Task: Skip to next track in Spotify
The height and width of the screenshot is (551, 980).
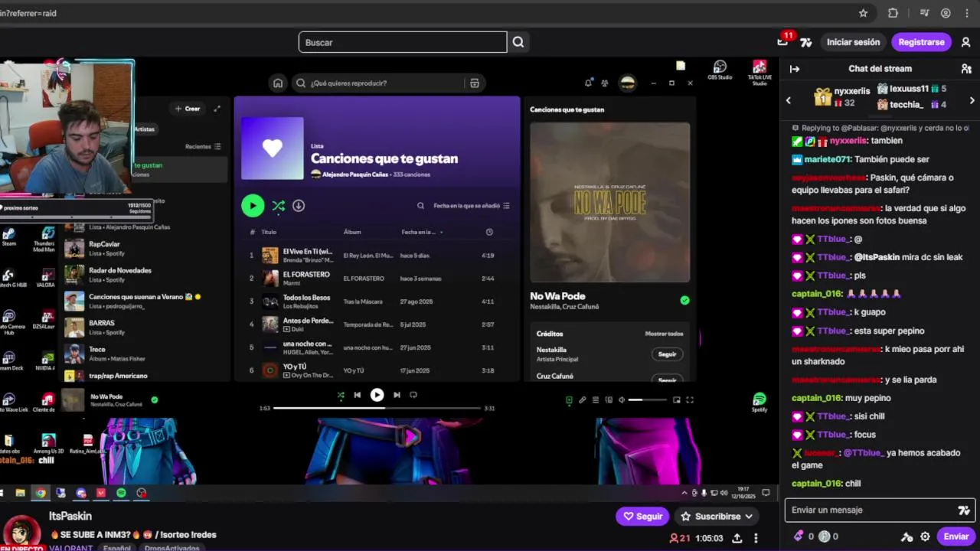Action: [x=397, y=395]
